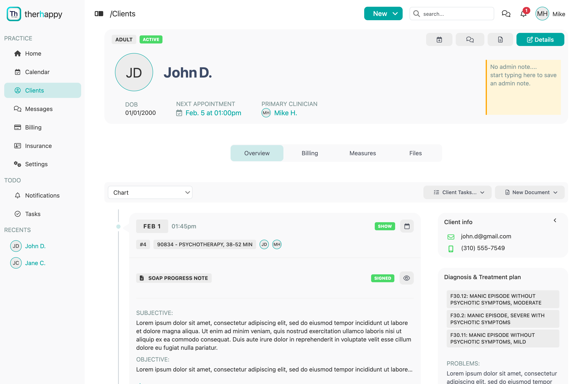Click the chat messages icon near Details button
Image resolution: width=588 pixels, height=384 pixels.
coord(470,39)
